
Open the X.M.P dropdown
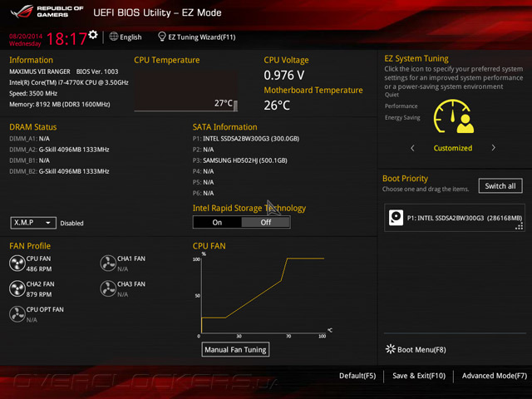coord(33,223)
